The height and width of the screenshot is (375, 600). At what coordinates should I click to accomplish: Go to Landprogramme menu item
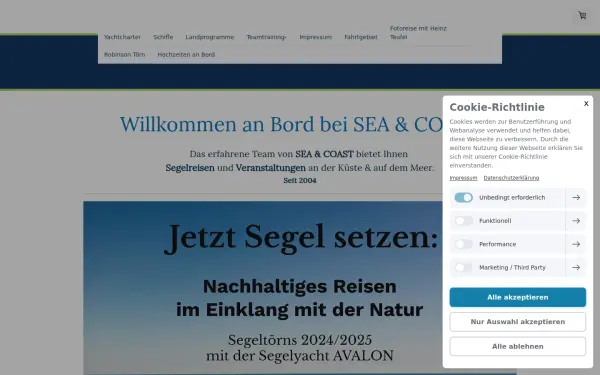click(210, 37)
